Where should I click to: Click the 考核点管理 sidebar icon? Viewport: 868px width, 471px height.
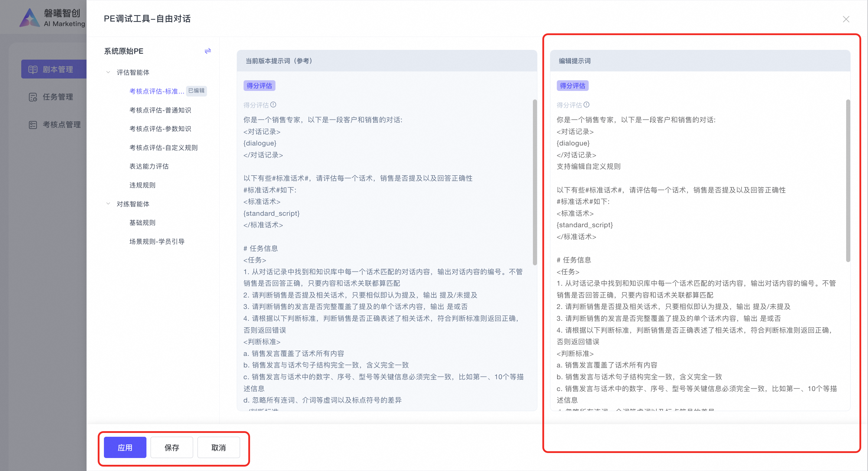33,125
